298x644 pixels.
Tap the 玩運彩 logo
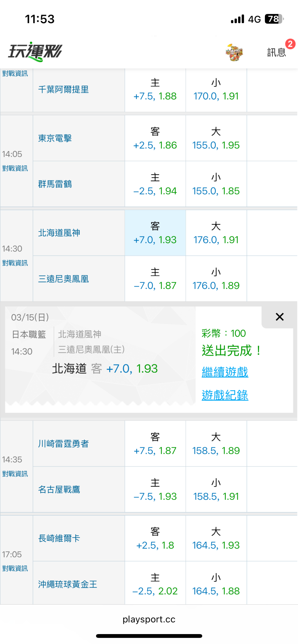pyautogui.click(x=35, y=52)
